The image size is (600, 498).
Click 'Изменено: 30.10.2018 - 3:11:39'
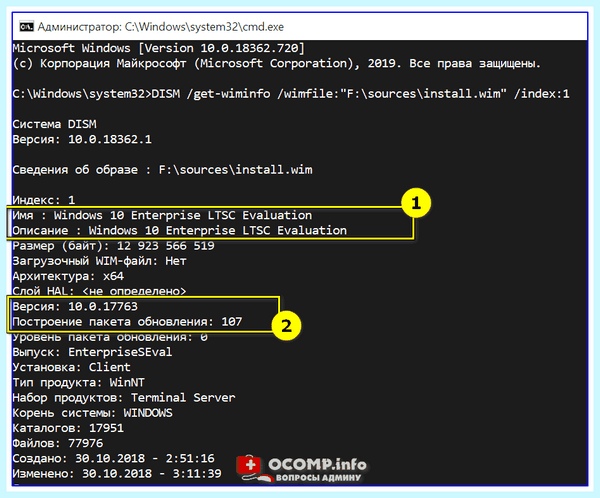coord(117,474)
